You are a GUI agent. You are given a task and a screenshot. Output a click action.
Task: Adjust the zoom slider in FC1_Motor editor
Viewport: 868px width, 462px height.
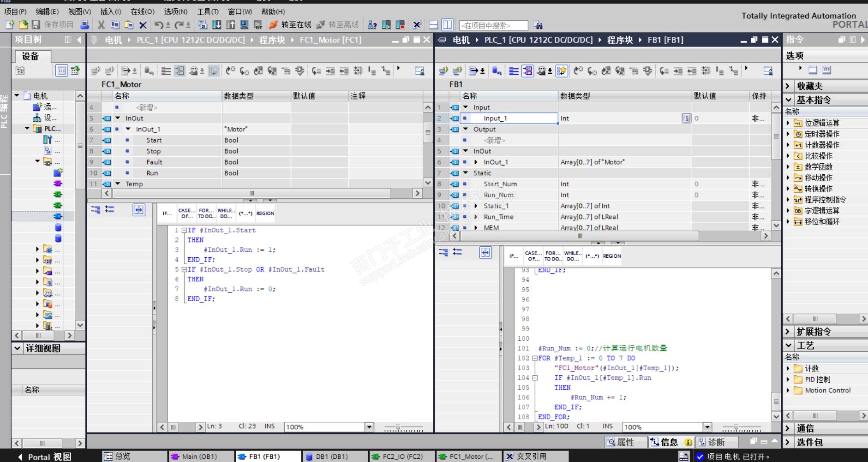398,427
